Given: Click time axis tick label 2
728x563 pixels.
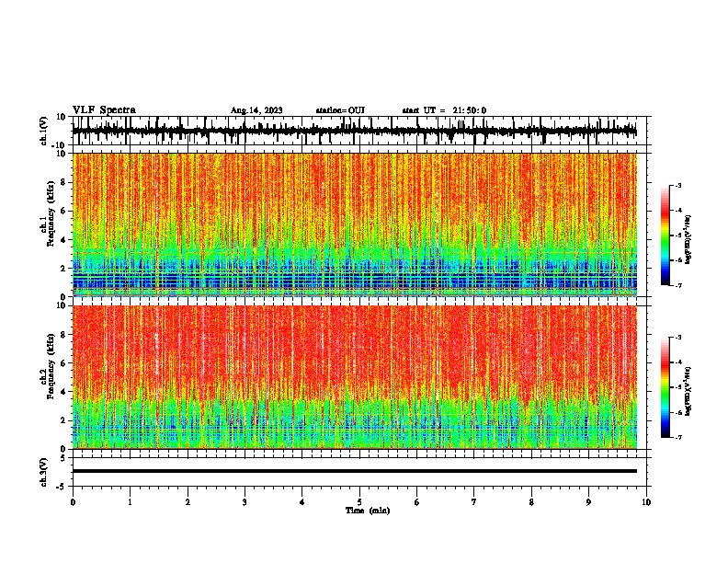Looking at the screenshot, I should pyautogui.click(x=188, y=502).
